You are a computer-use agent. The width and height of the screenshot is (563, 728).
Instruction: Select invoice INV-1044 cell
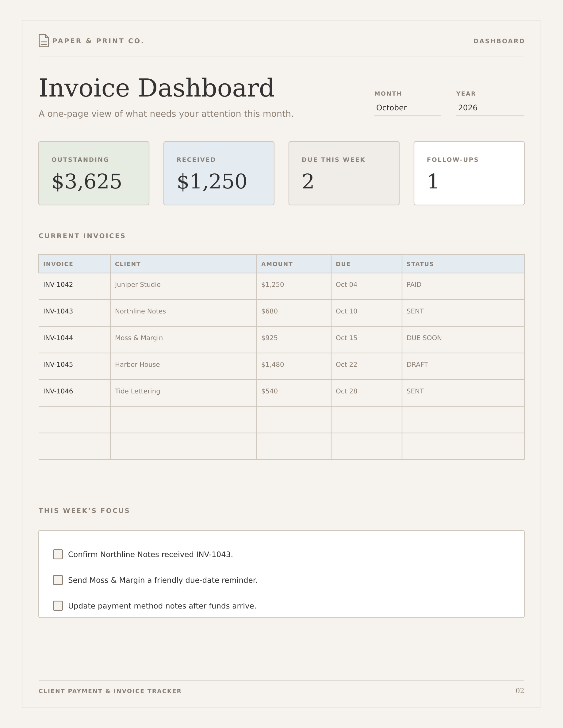75,340
